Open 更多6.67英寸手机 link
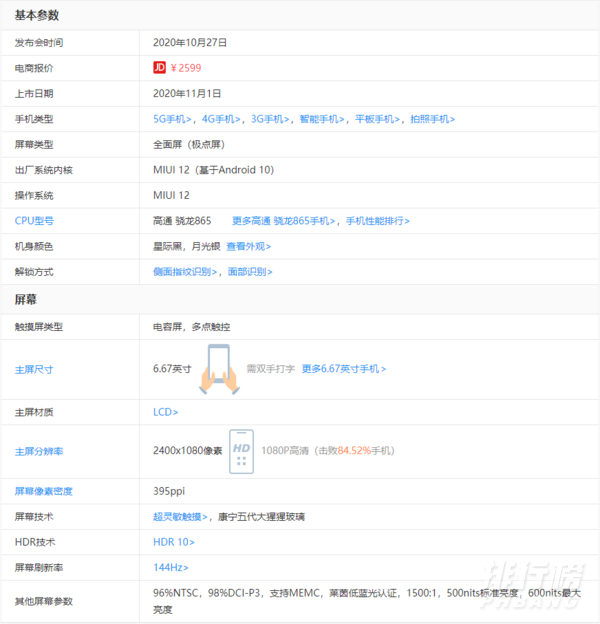The width and height of the screenshot is (600, 624). [344, 369]
